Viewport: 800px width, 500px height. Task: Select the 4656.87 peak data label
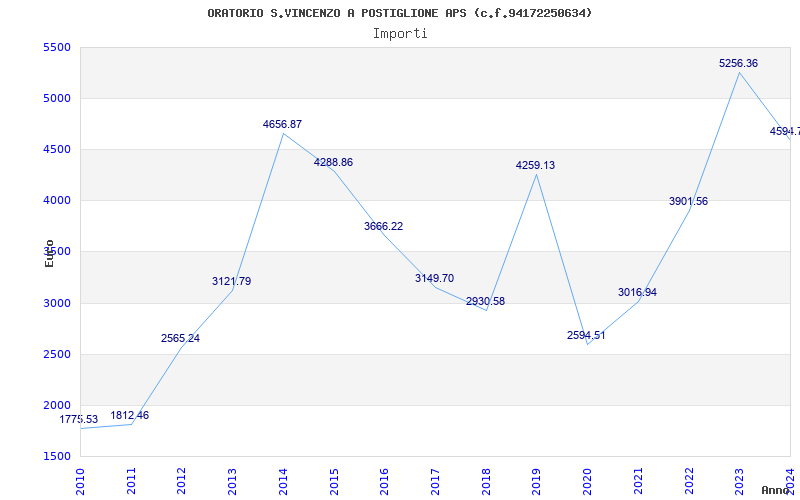pyautogui.click(x=282, y=124)
